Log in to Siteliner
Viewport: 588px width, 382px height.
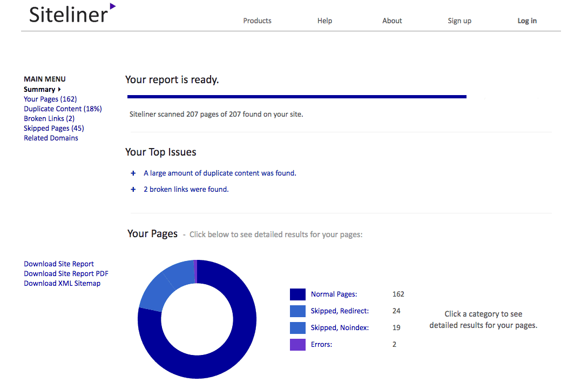527,21
